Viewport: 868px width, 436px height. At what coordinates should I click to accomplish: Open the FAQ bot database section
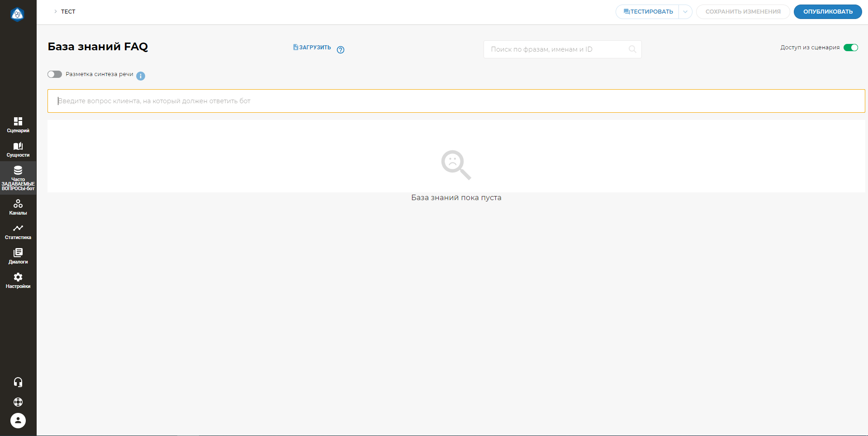[18, 178]
